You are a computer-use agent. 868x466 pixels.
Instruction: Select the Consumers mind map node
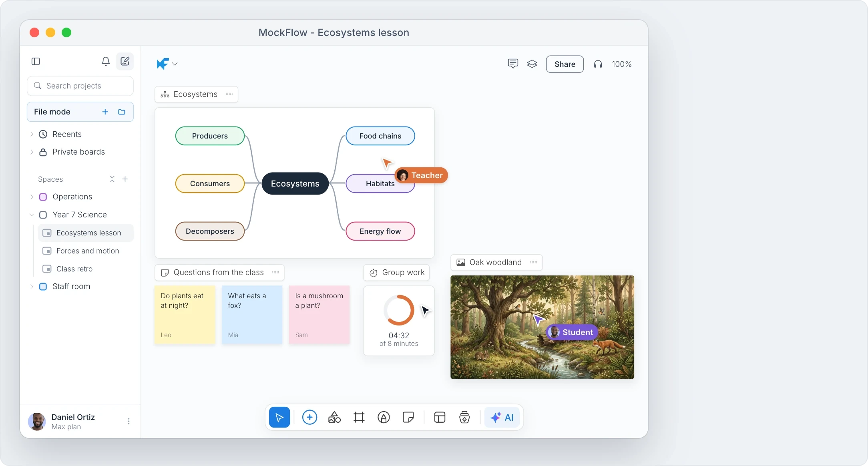(210, 183)
